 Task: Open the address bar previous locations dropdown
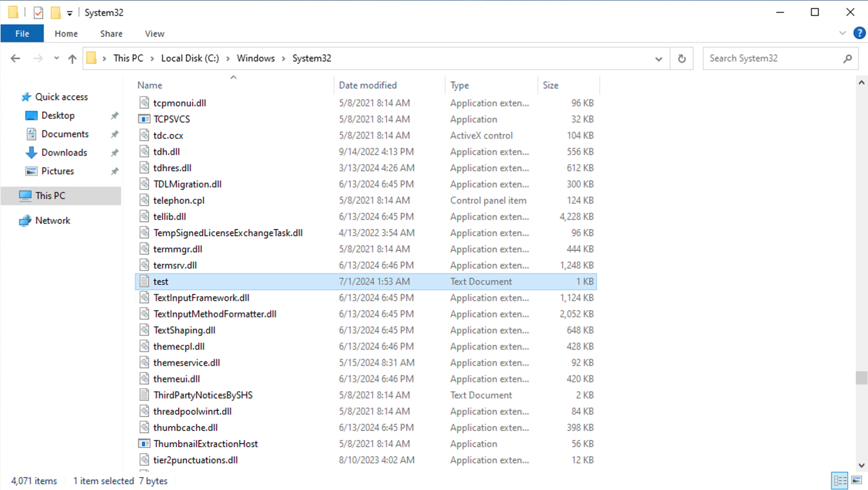pos(658,58)
